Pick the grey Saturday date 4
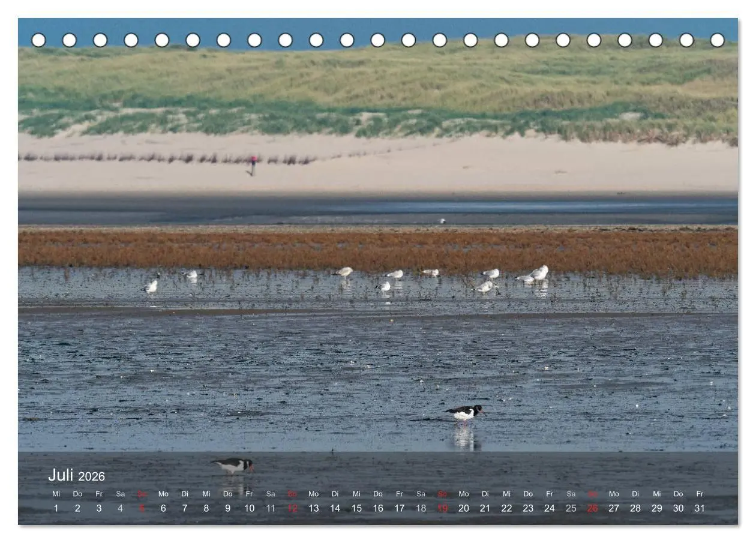Viewport: 756px width, 543px height. [121, 508]
